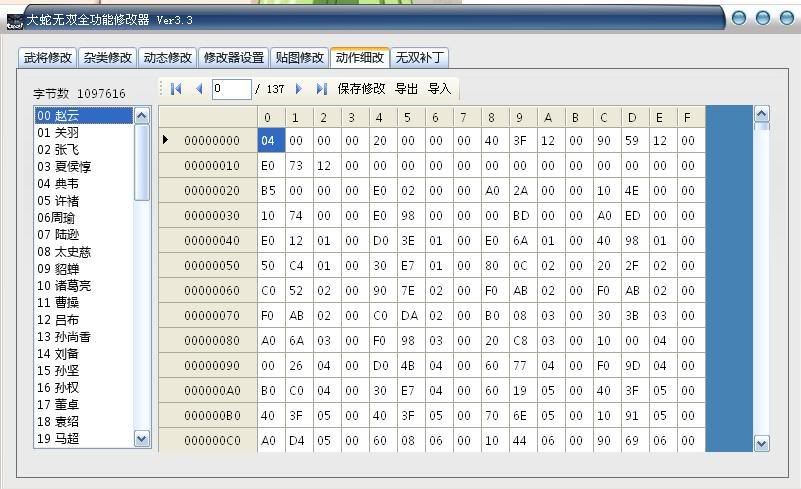This screenshot has height=489, width=801.
Task: Go to first record navigation arrow
Action: pyautogui.click(x=177, y=89)
